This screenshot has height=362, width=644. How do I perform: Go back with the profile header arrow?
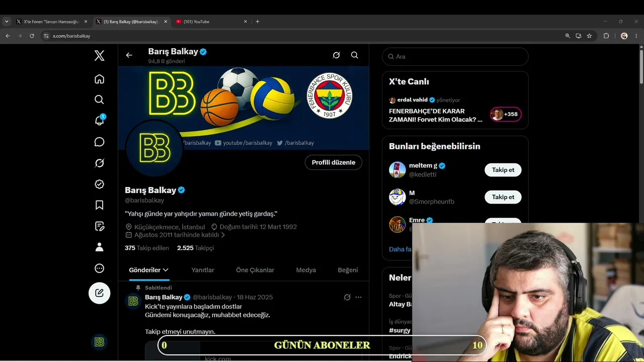coord(129,55)
